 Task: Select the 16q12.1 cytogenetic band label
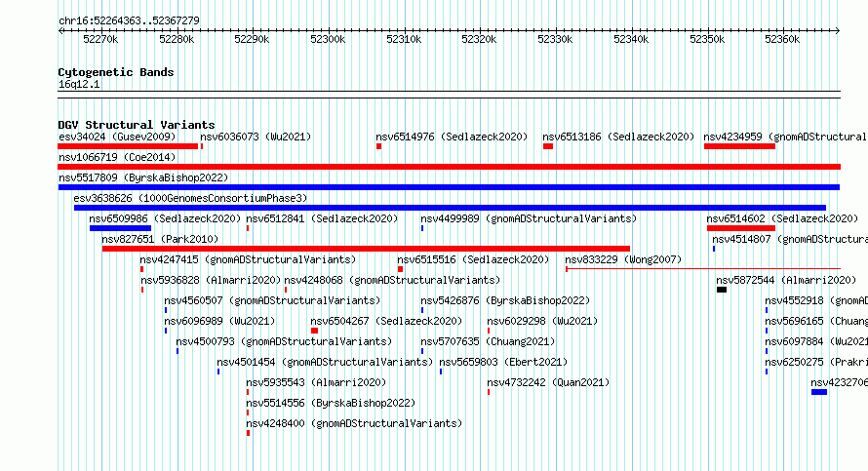(79, 84)
